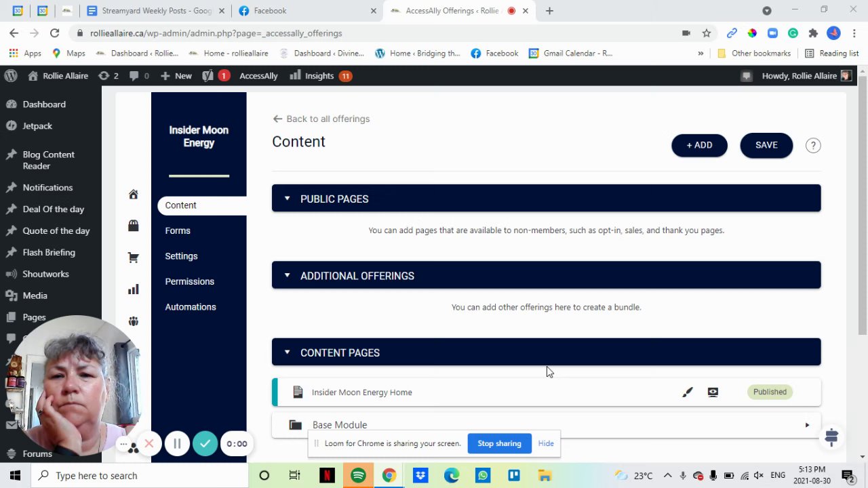Finish the Loom recording with checkmark
The width and height of the screenshot is (868, 488).
click(x=205, y=444)
